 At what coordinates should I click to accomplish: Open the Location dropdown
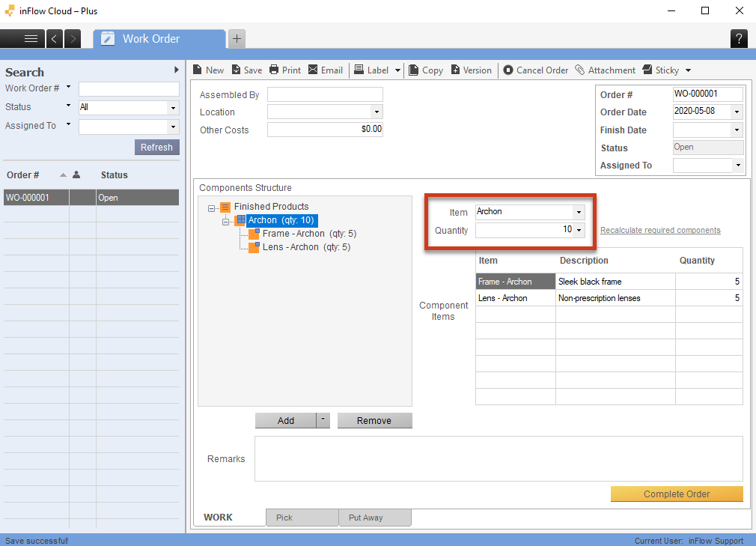click(377, 112)
